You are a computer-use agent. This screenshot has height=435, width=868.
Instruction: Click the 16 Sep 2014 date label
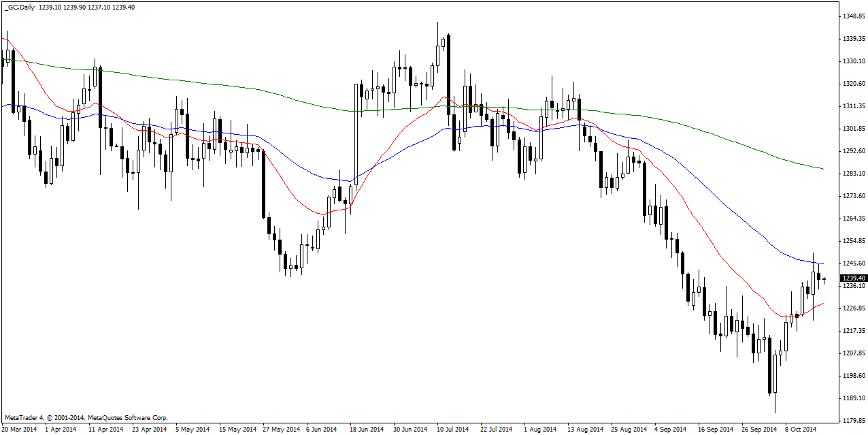tap(716, 430)
